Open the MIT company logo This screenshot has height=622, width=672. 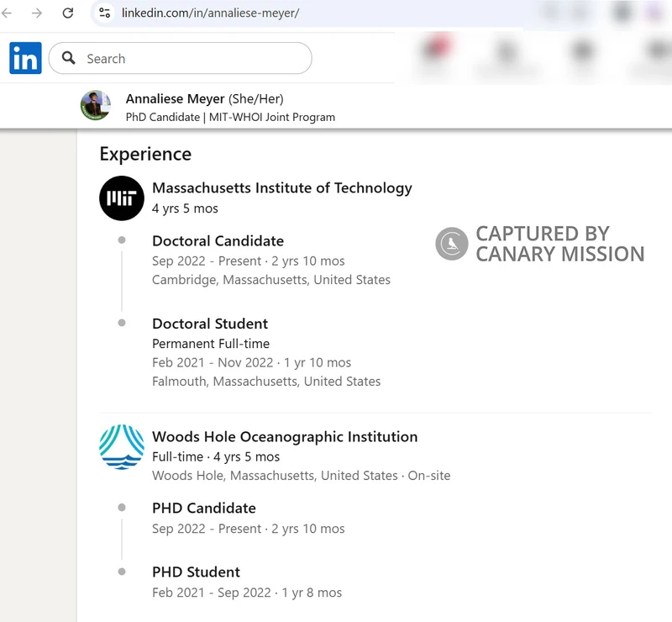122,198
